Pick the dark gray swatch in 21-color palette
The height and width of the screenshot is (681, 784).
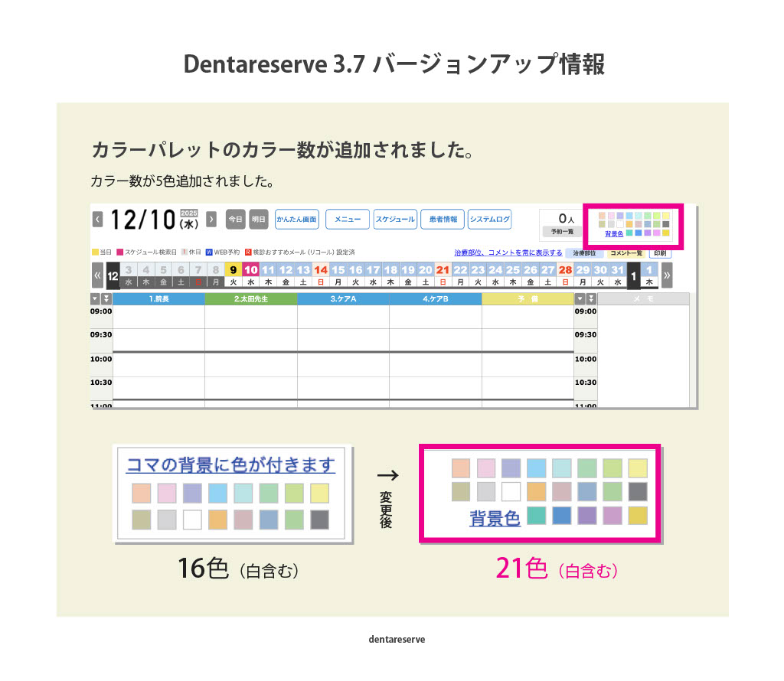pyautogui.click(x=638, y=491)
